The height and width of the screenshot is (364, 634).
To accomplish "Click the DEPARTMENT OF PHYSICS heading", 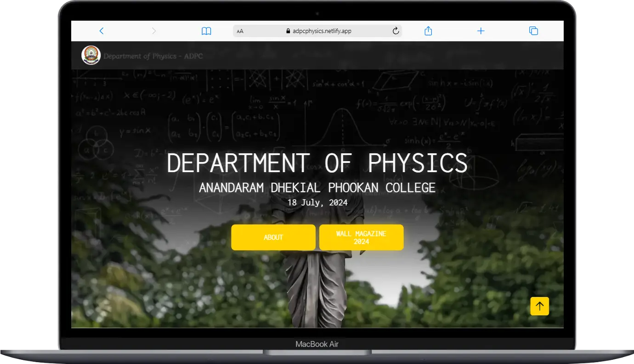I will (317, 163).
